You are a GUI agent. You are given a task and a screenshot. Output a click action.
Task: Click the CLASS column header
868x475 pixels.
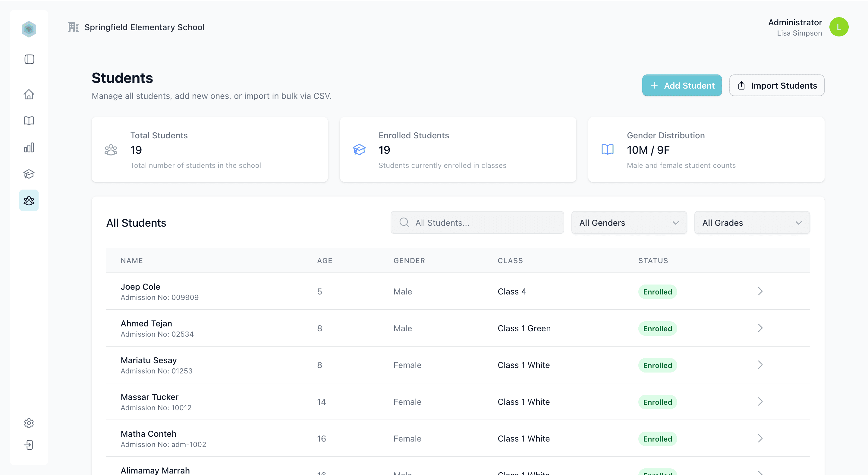click(x=510, y=260)
